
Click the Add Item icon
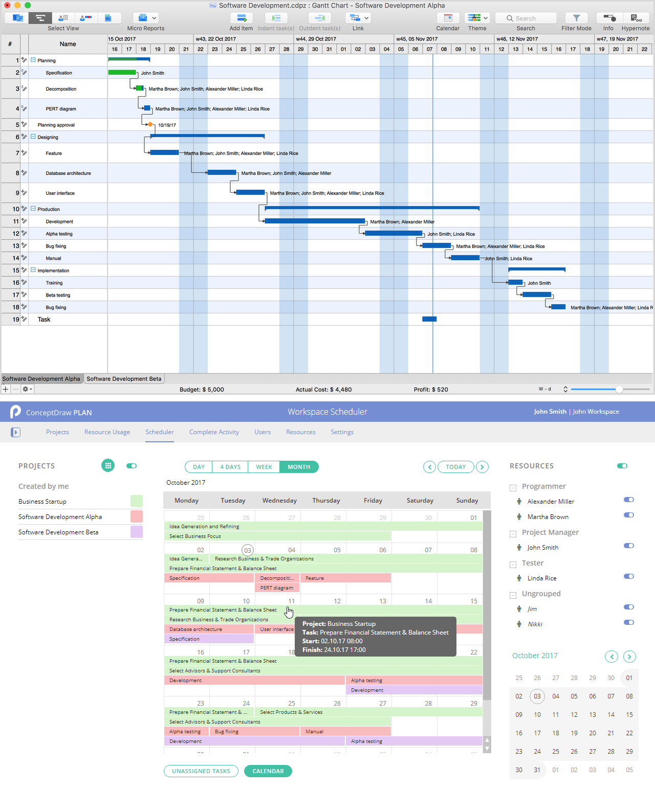pyautogui.click(x=242, y=18)
